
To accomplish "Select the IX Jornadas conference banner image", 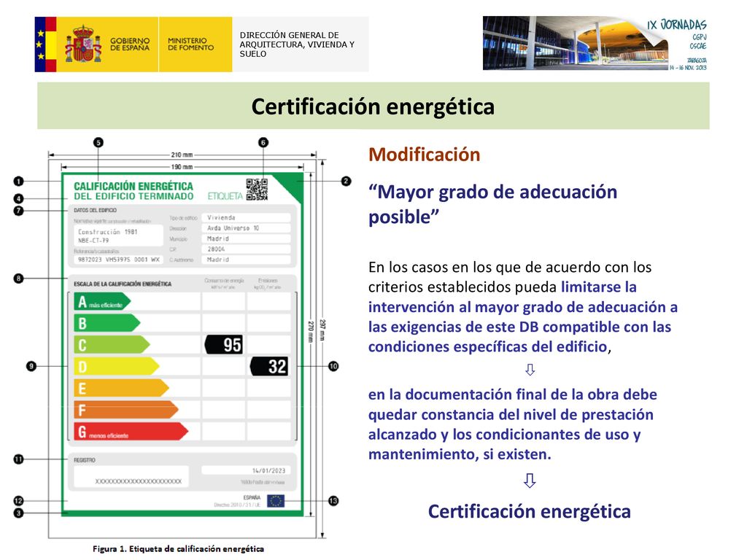I will (x=595, y=43).
